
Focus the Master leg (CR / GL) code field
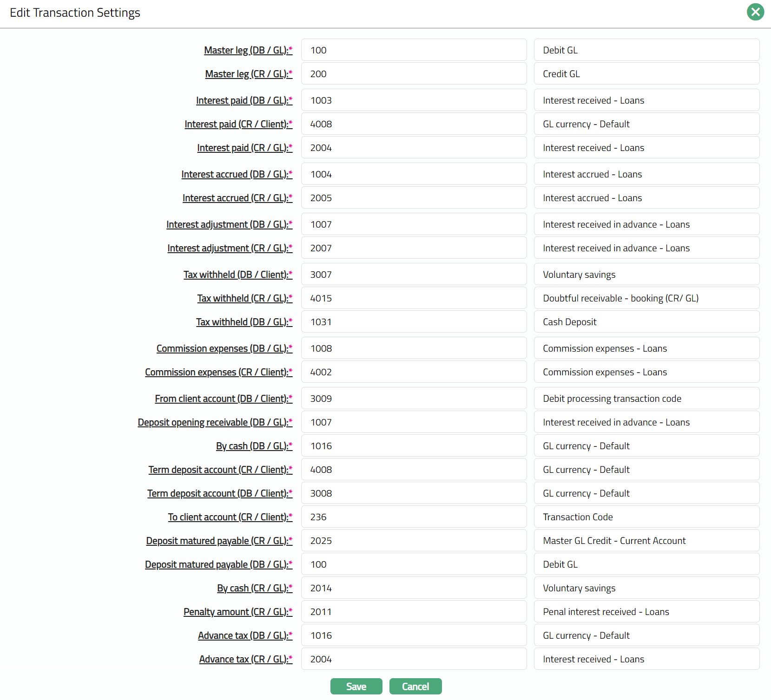pyautogui.click(x=414, y=74)
